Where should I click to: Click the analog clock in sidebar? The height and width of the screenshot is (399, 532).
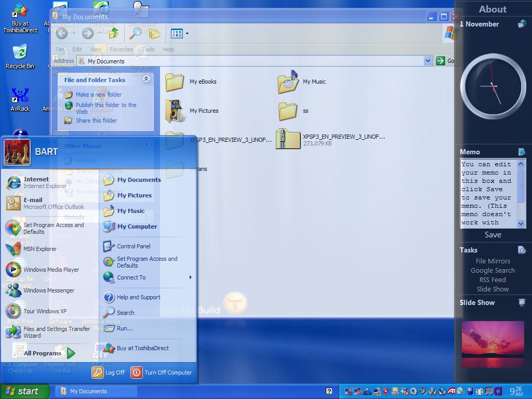(493, 86)
